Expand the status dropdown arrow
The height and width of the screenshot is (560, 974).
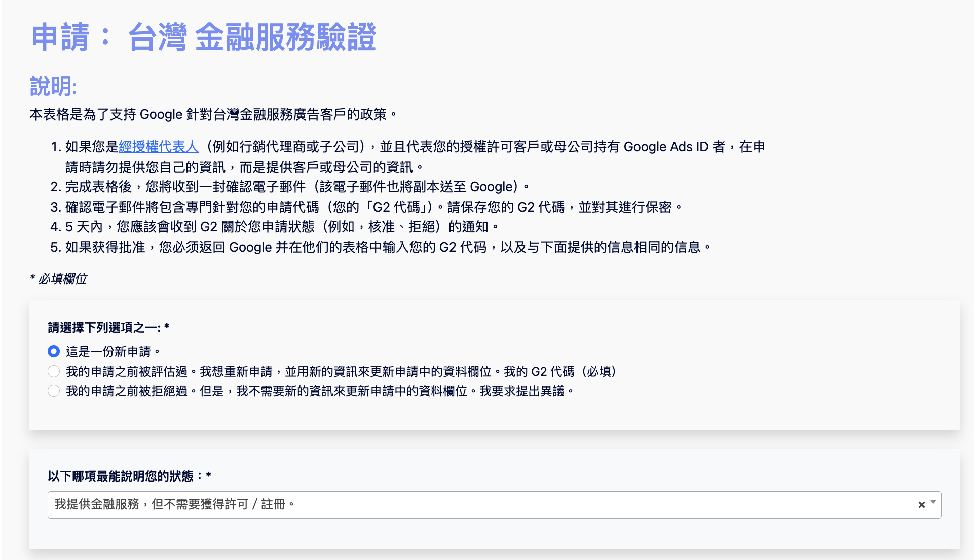click(933, 502)
